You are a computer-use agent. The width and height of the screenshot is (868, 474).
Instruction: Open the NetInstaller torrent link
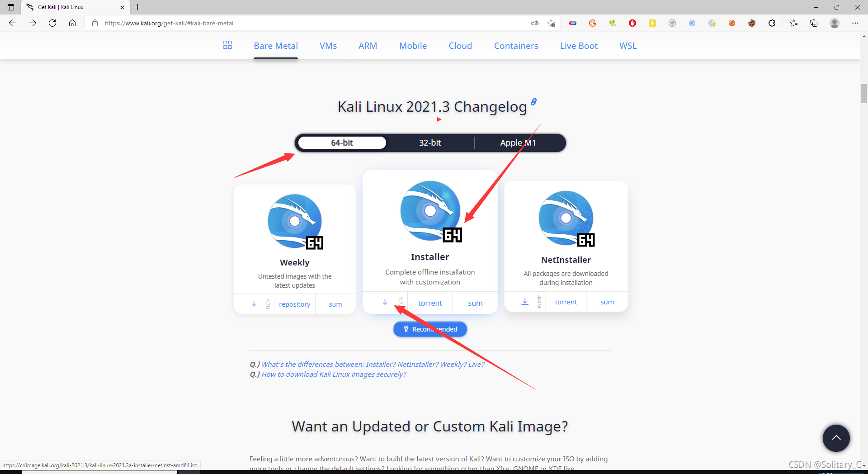tap(566, 302)
